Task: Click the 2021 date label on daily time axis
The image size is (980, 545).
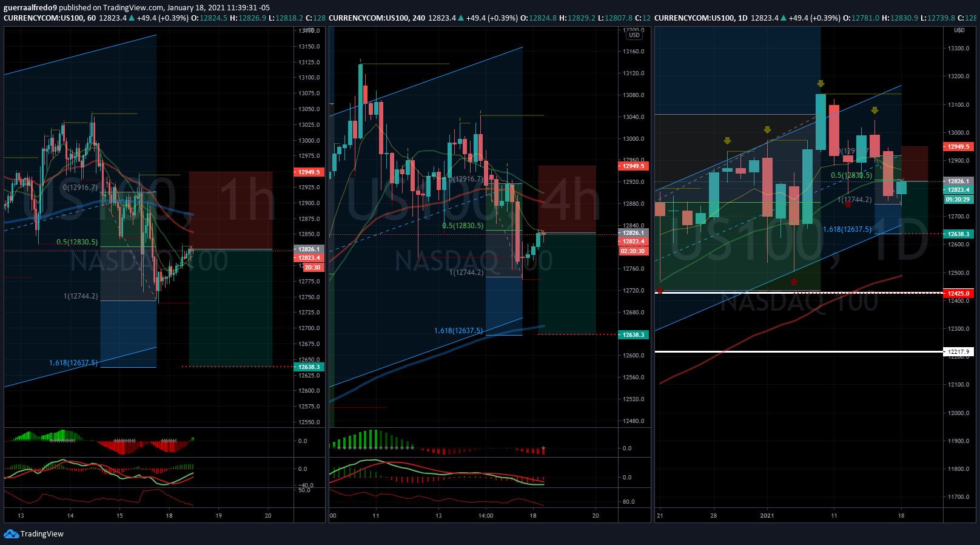Action: (767, 516)
